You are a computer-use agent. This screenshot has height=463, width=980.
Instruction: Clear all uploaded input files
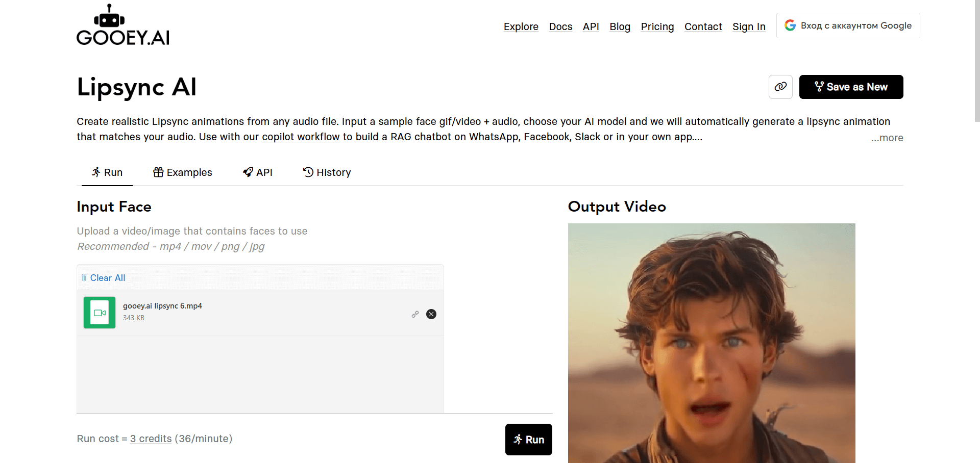tap(104, 278)
